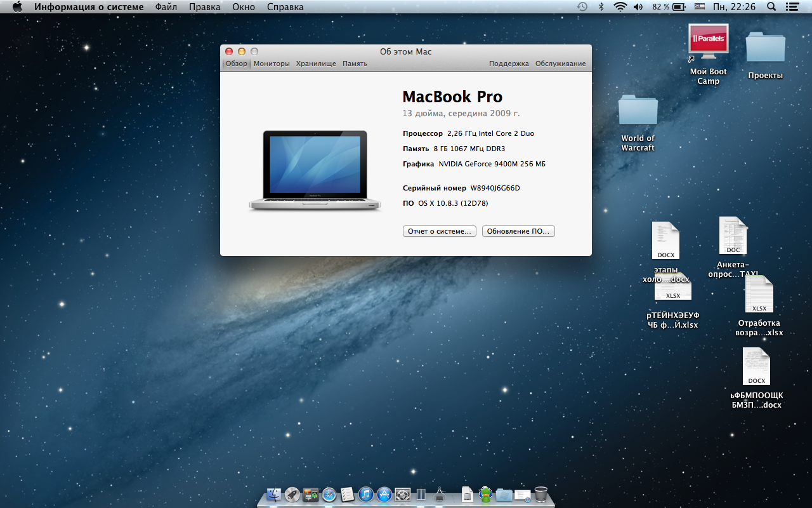Open the US flag input source menu

coord(699,7)
